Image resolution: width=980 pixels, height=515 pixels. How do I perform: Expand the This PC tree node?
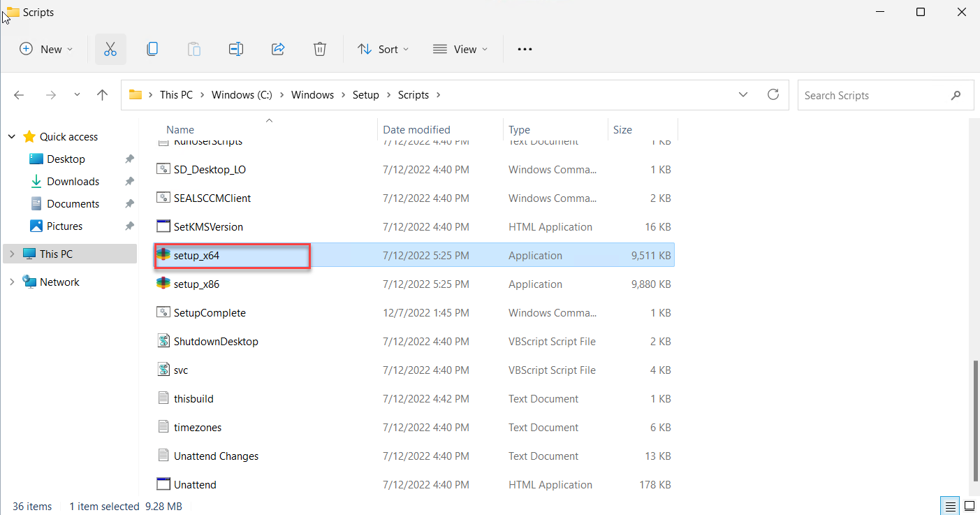coord(12,254)
